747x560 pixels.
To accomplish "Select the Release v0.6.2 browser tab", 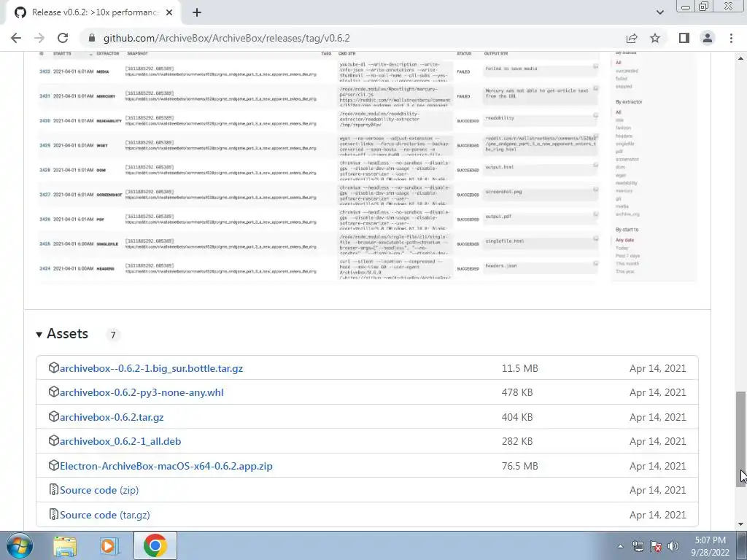I will (94, 13).
